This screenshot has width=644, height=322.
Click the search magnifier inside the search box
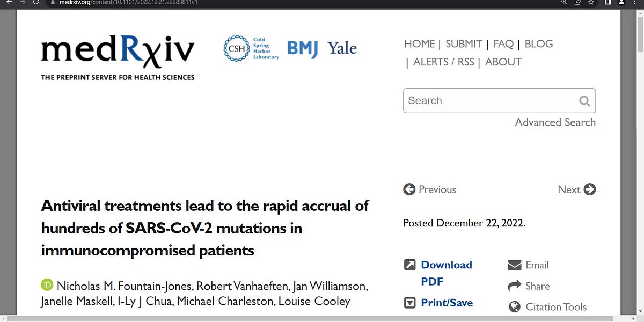point(584,100)
